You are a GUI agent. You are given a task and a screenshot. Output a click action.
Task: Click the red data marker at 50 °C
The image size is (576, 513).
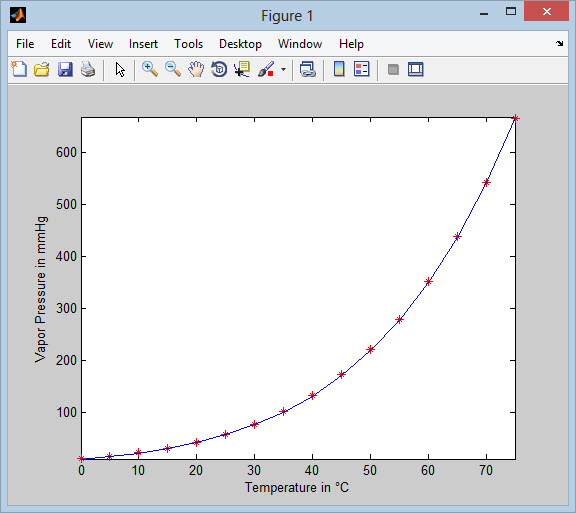tap(370, 349)
